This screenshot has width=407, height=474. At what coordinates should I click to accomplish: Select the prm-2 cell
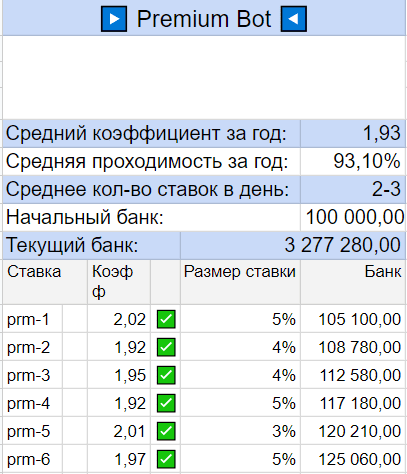(x=32, y=347)
